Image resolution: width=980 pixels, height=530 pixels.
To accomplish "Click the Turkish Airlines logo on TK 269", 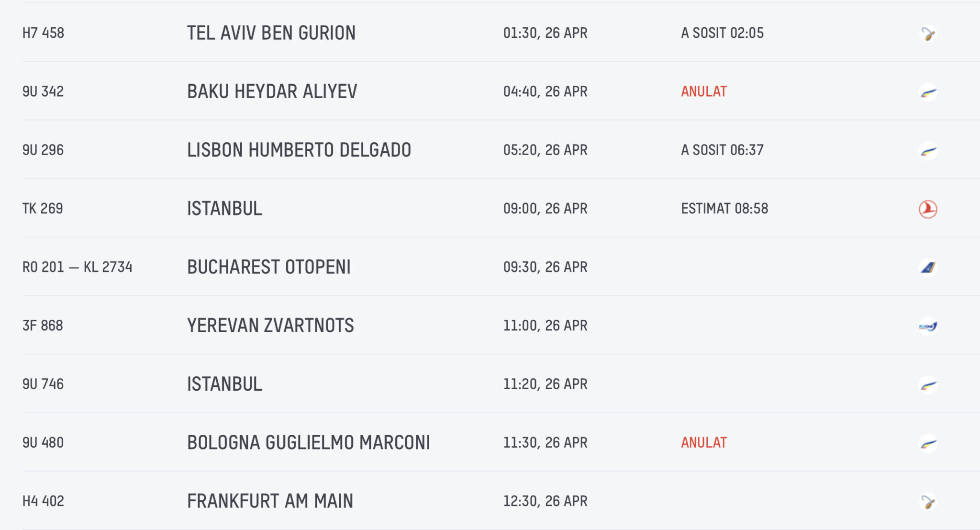I will click(x=928, y=209).
